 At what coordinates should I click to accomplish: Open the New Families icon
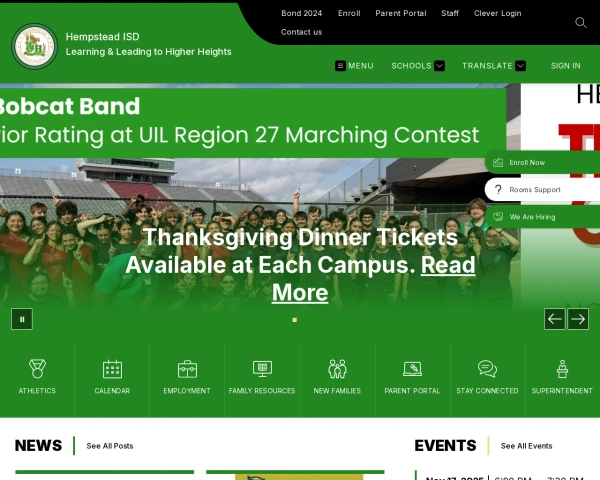[x=337, y=369]
